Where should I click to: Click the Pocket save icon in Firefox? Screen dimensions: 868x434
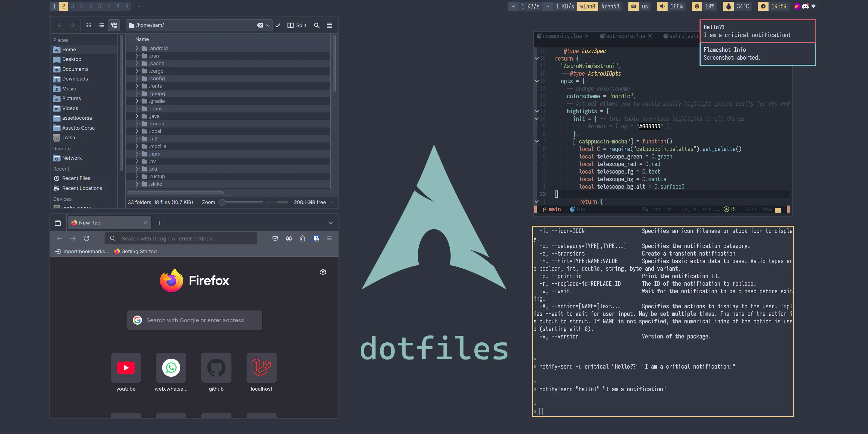point(275,239)
